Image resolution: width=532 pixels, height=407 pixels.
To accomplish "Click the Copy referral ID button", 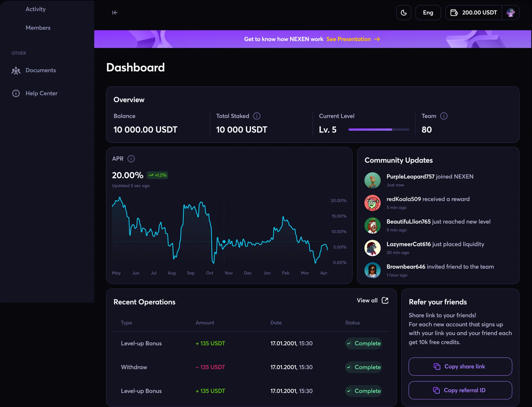I will coord(460,390).
